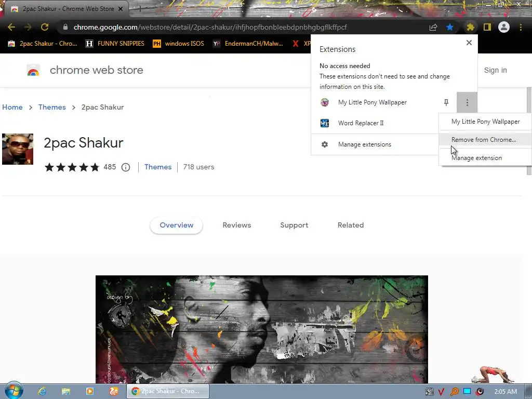This screenshot has width=532, height=399.
Task: Select My Little Pony Wallpaper in context menu
Action: click(486, 122)
